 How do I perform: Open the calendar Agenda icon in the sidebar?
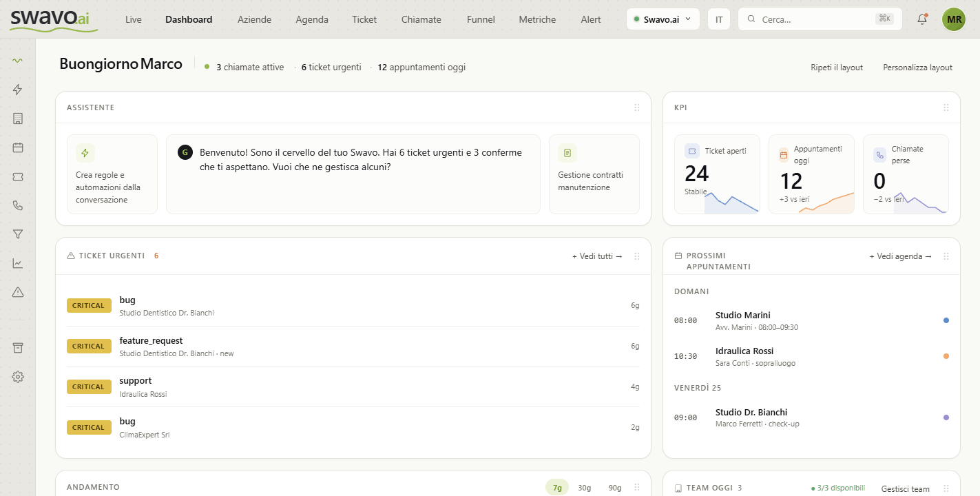18,147
